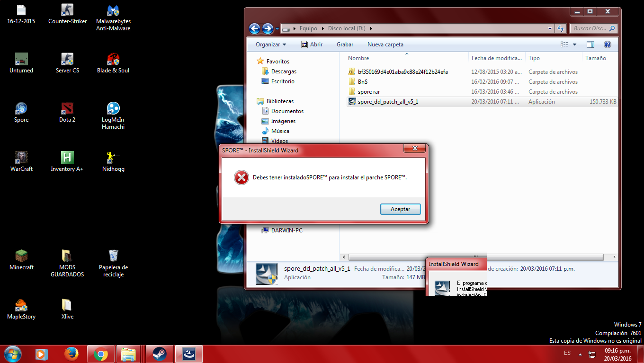Open File Explorer from the taskbar

pyautogui.click(x=129, y=354)
